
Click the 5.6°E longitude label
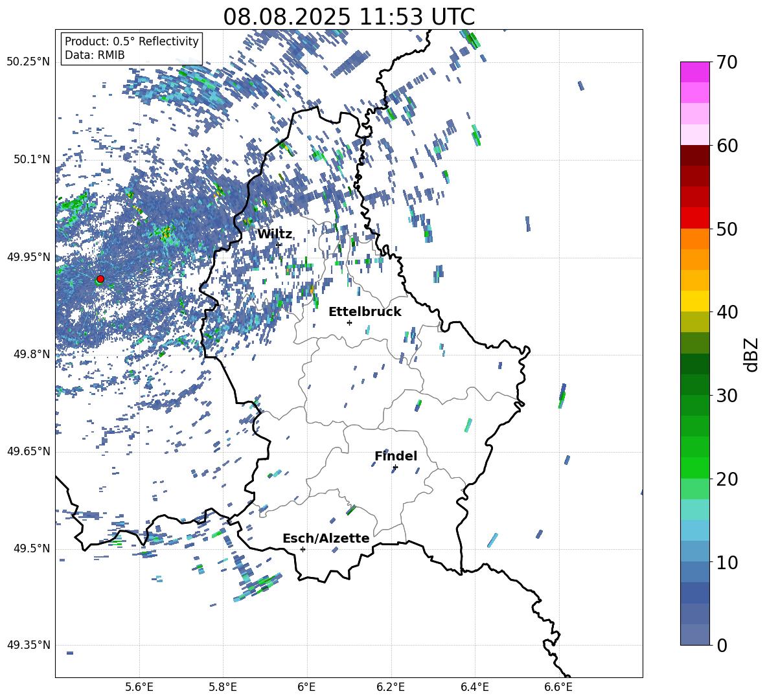pos(139,687)
